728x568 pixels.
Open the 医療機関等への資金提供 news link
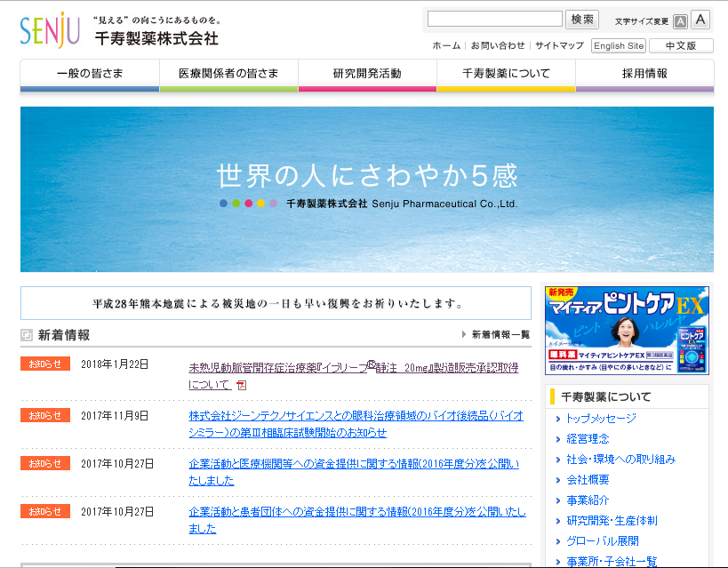[x=354, y=472]
